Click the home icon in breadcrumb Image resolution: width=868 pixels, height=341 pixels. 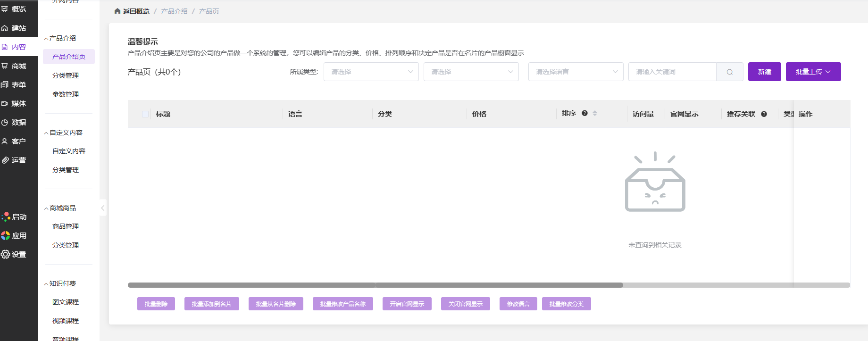(117, 11)
